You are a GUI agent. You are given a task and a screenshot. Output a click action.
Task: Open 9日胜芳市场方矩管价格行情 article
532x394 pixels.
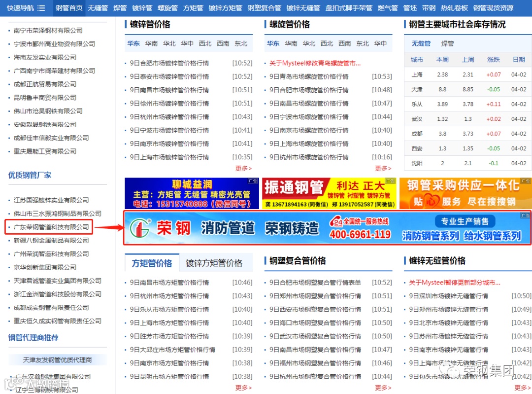tap(169, 336)
